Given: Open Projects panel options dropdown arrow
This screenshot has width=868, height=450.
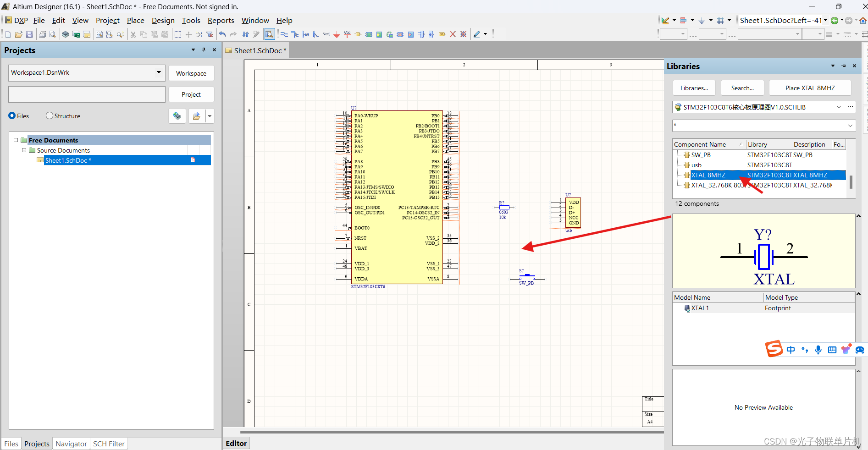Looking at the screenshot, I should (193, 50).
